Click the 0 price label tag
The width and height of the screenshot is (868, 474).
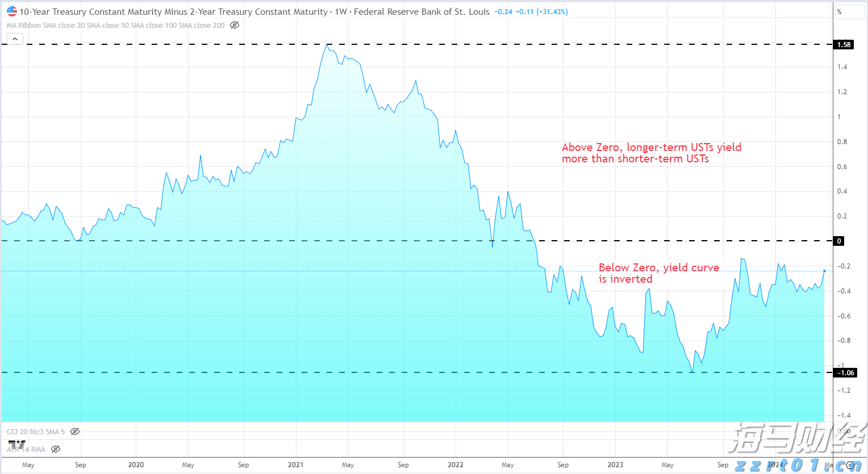pyautogui.click(x=839, y=241)
